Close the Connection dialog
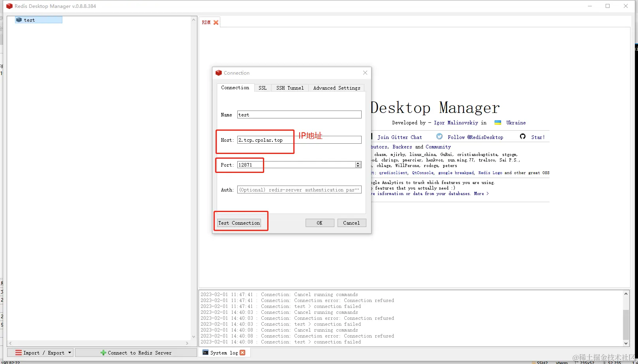This screenshot has width=638, height=364. 365,73
